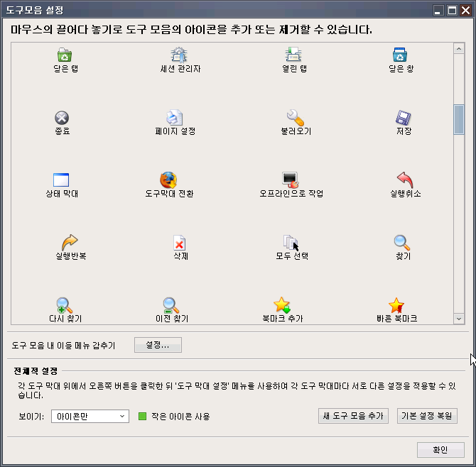
Task: Click the 불러오기 wrench icon
Action: [296, 118]
